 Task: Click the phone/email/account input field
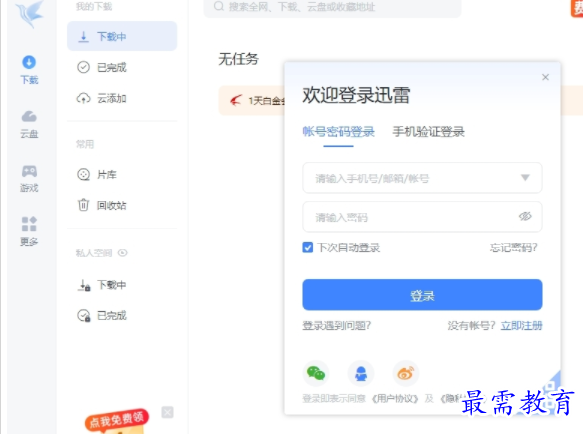click(x=422, y=178)
